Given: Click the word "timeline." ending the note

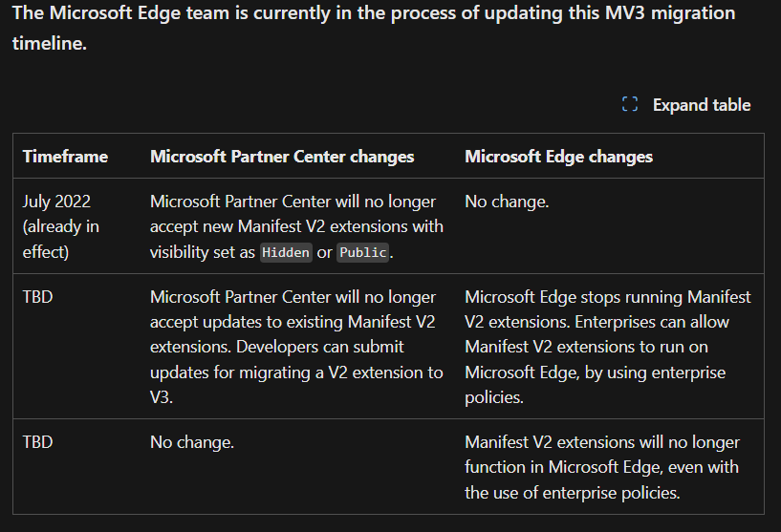Looking at the screenshot, I should tap(50, 44).
